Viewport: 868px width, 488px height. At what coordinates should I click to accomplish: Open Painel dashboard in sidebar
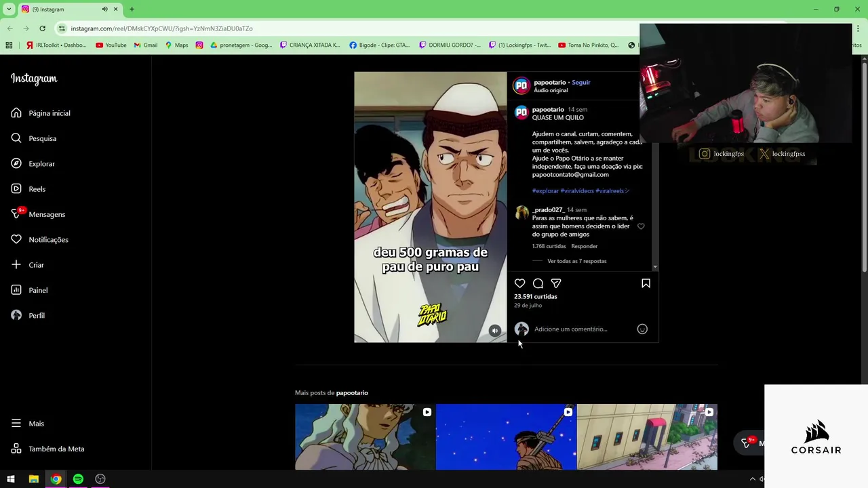pos(29,290)
